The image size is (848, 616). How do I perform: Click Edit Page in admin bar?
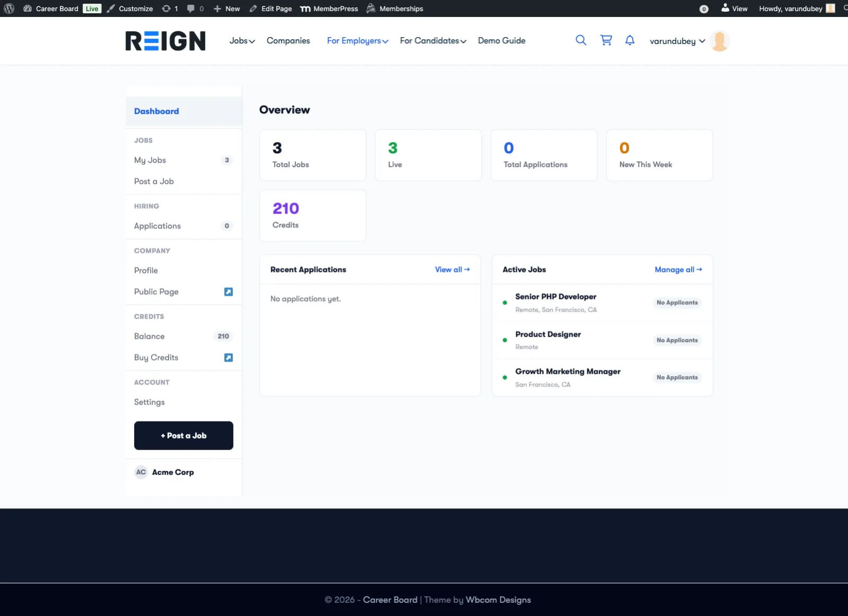(x=270, y=8)
